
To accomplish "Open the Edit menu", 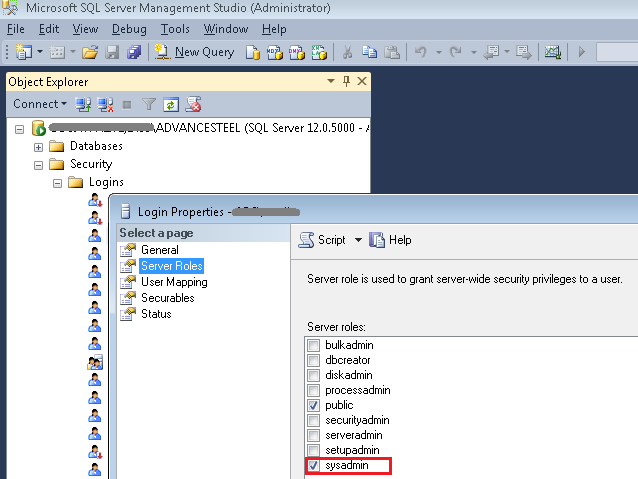I will pyautogui.click(x=49, y=29).
